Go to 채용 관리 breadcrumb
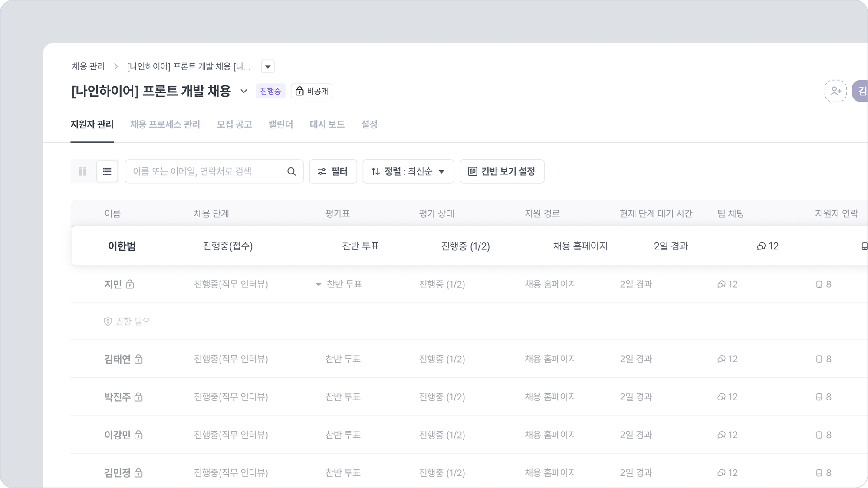868x488 pixels. click(x=88, y=66)
